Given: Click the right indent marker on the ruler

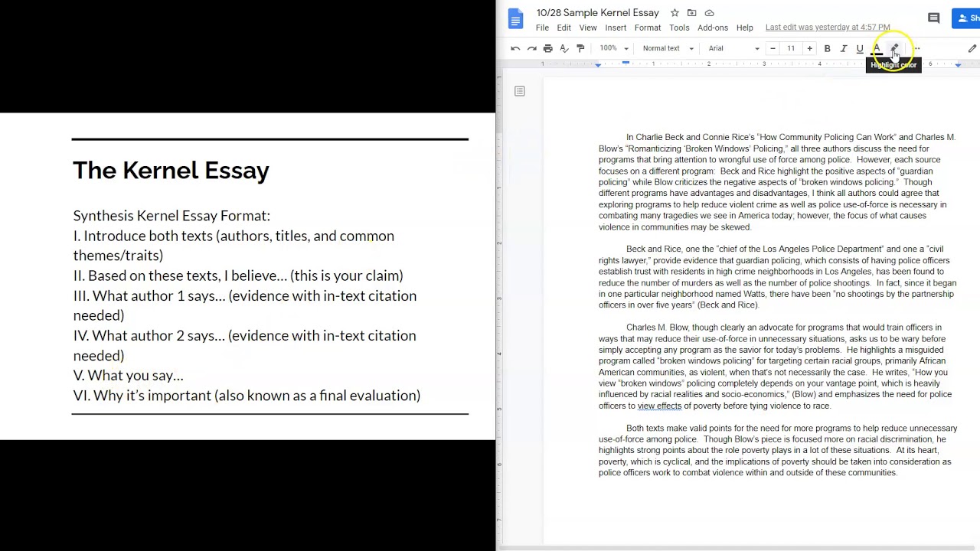Looking at the screenshot, I should click(958, 65).
